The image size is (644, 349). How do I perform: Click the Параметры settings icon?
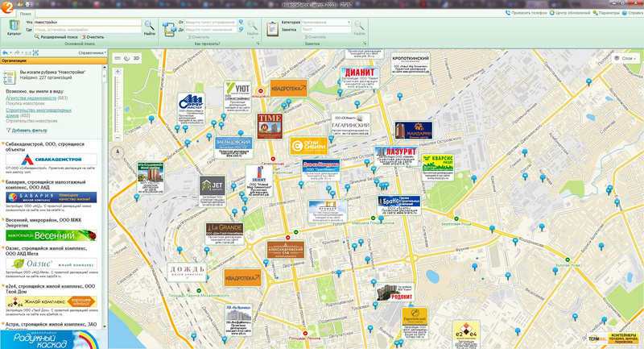coord(595,13)
